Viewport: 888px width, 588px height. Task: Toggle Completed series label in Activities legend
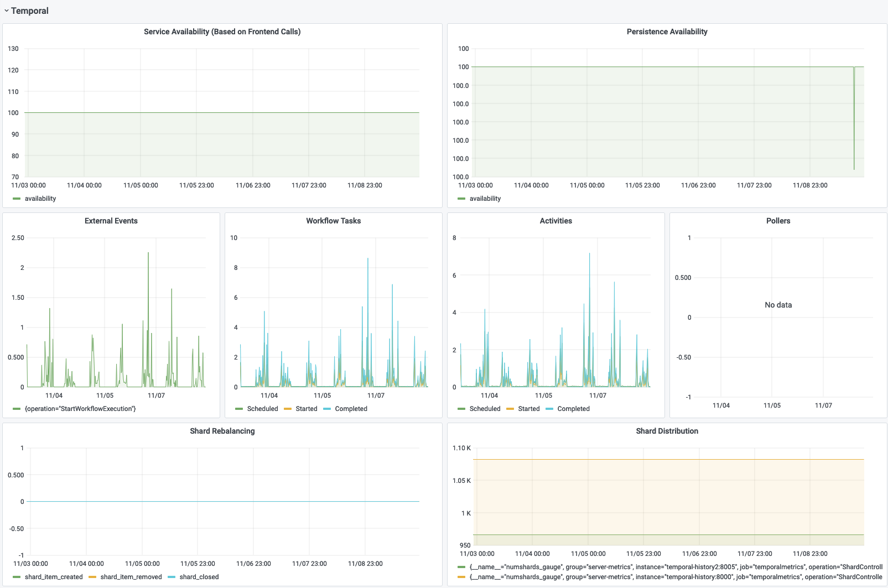574,409
